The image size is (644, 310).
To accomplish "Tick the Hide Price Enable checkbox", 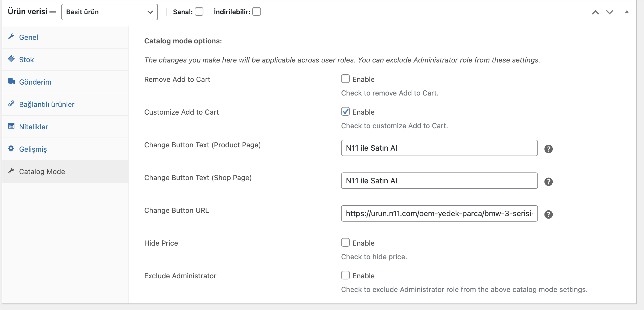I will [345, 243].
